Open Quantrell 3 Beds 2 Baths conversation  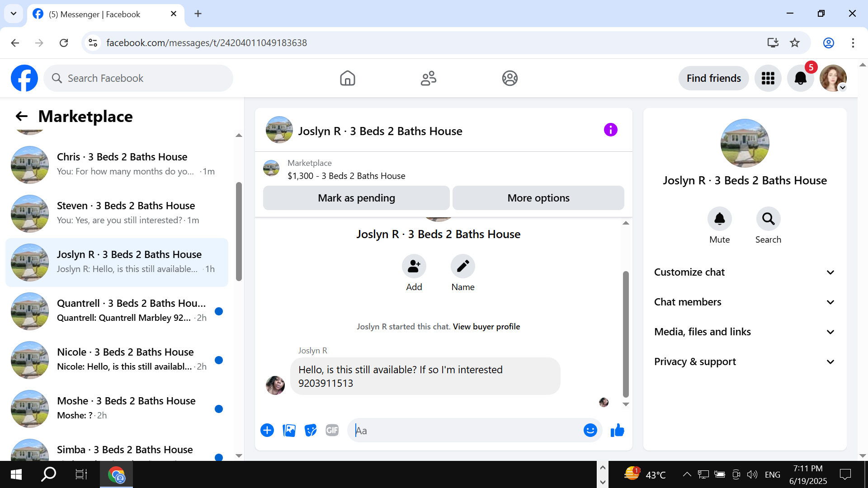pos(117,311)
